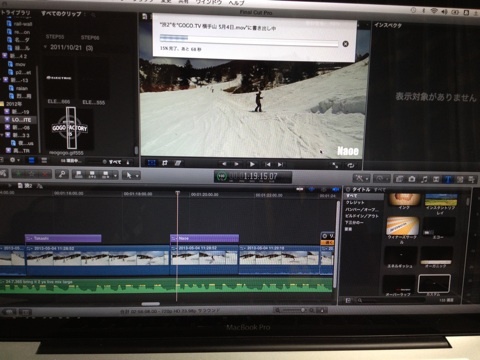Viewport: 480px width, 360px height.
Task: Select the 2012年 folder in library
Action: pos(12,104)
